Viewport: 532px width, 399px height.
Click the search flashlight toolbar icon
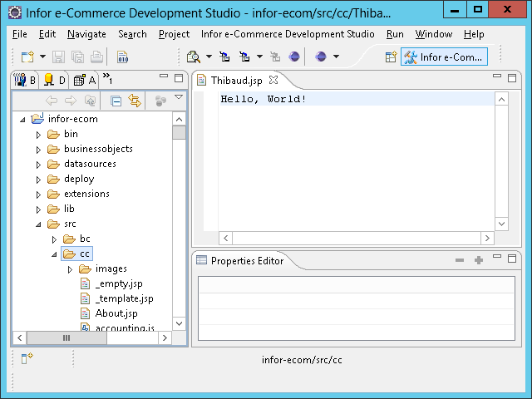193,57
